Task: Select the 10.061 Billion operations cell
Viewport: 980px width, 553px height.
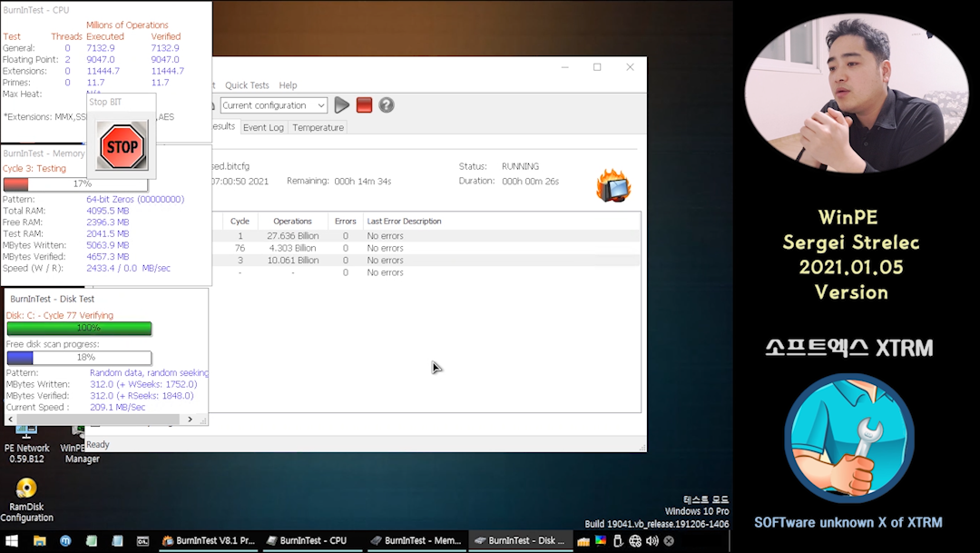Action: point(292,261)
